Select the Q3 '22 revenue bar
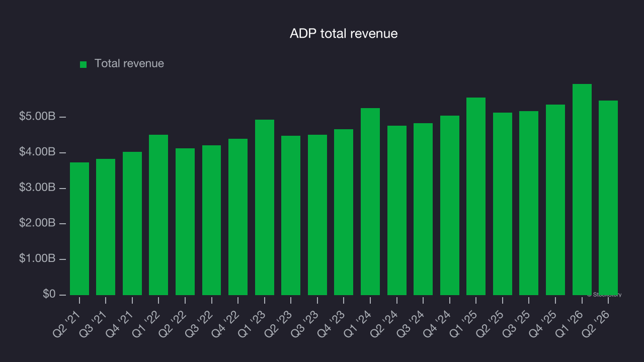The image size is (644, 362). [x=212, y=220]
